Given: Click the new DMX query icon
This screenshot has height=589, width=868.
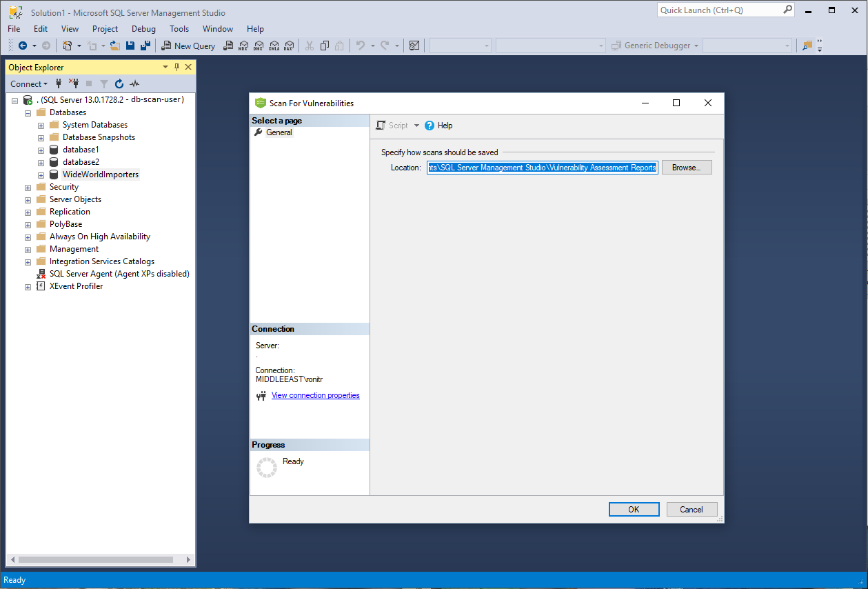Looking at the screenshot, I should click(258, 45).
